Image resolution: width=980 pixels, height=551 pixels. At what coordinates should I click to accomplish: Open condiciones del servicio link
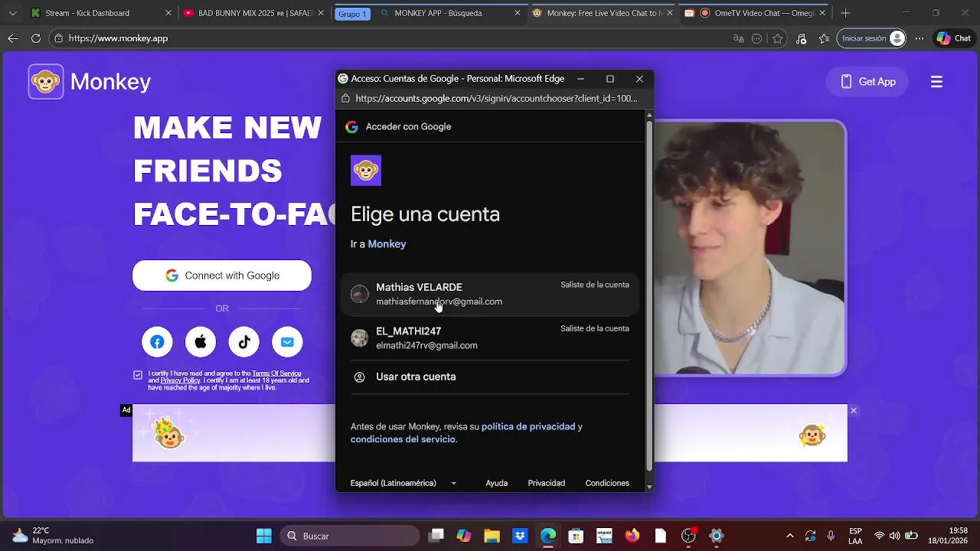click(x=403, y=439)
